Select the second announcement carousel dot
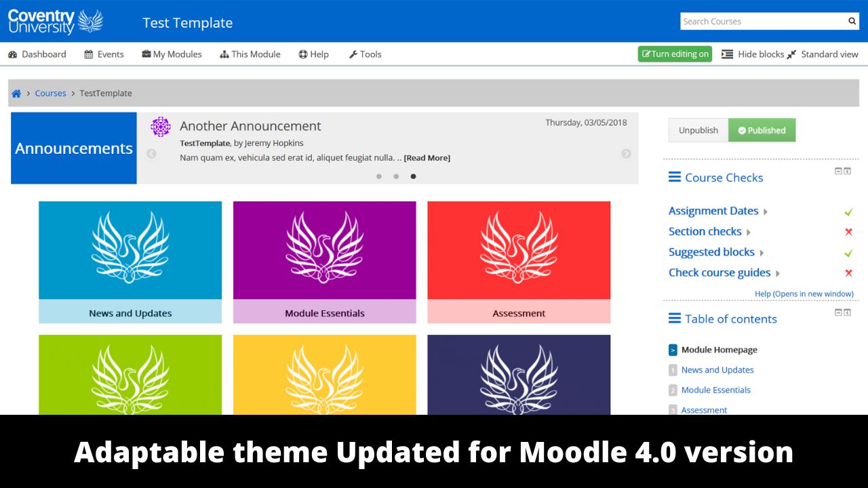 396,176
